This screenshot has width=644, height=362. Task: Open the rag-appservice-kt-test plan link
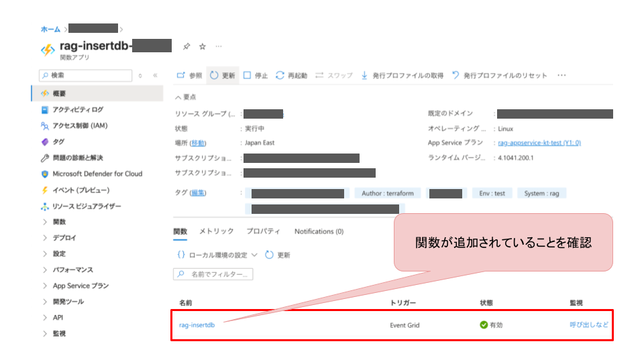pyautogui.click(x=539, y=143)
